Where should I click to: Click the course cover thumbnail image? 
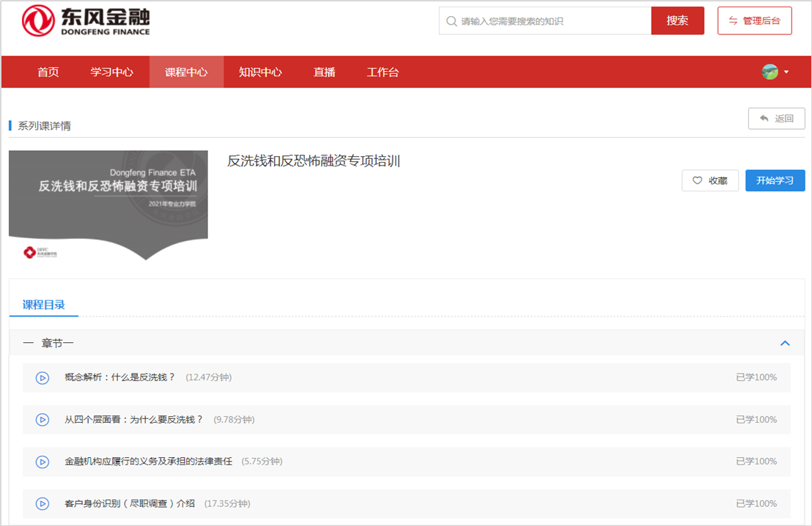coord(108,205)
